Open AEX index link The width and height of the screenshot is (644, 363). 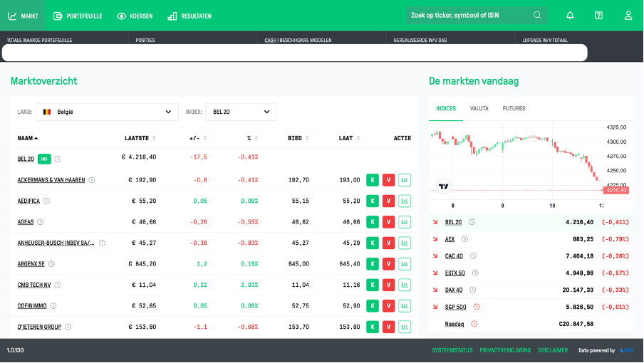(x=450, y=239)
